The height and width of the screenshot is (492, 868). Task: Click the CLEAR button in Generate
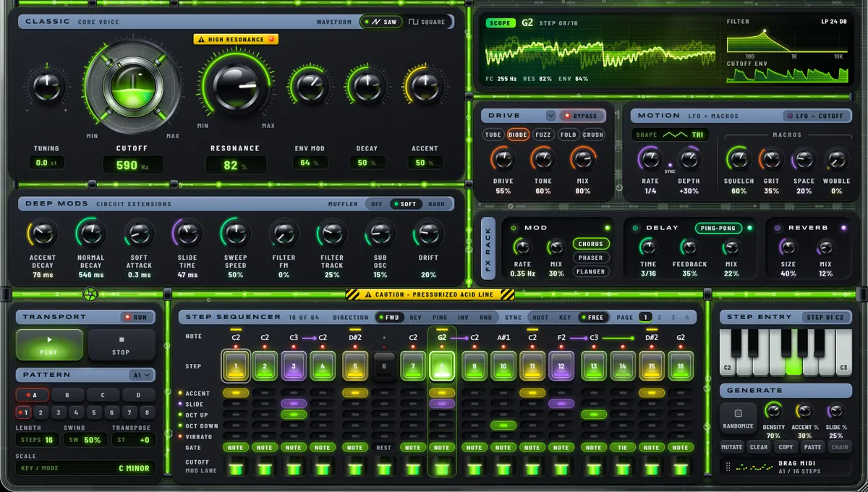coord(759,447)
